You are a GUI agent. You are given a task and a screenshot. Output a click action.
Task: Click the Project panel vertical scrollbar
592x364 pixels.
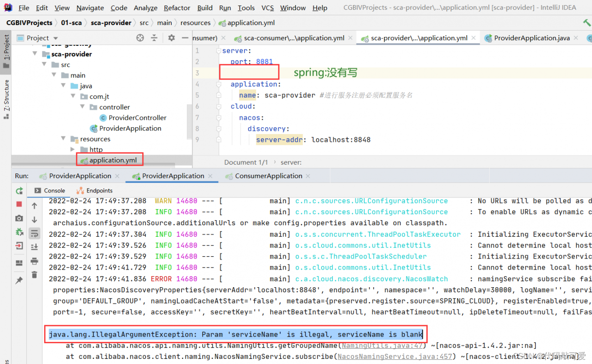(189, 121)
